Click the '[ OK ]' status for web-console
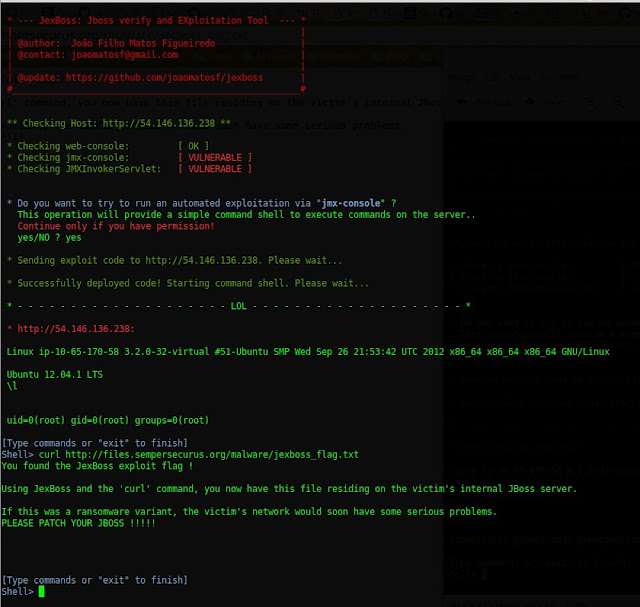 pos(193,146)
